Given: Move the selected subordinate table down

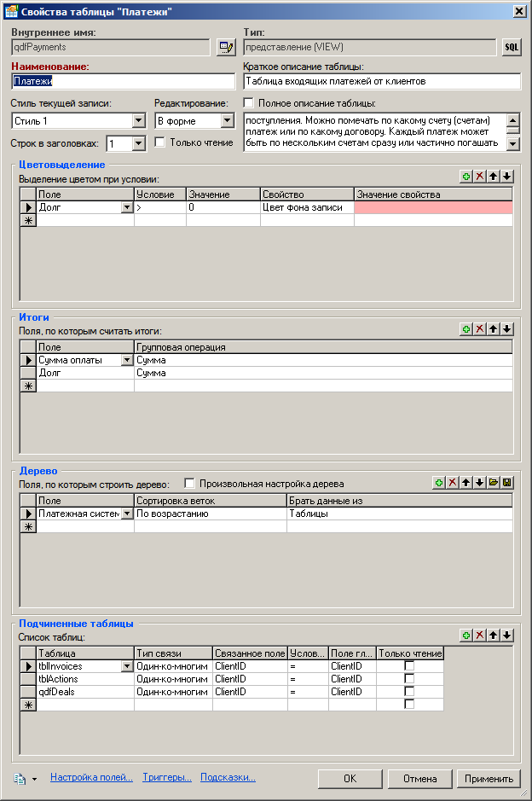Looking at the screenshot, I should (506, 636).
